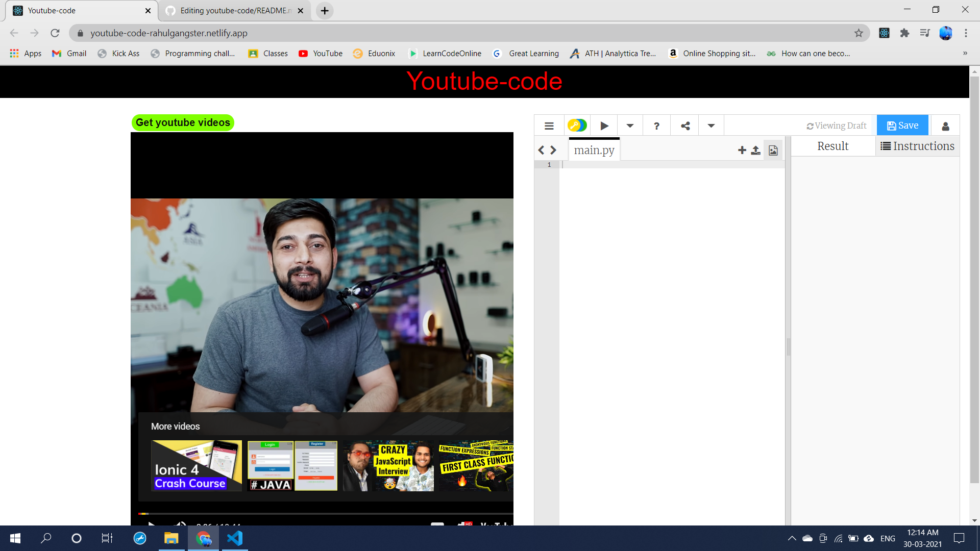
Task: Open First Class Functions video thumbnail
Action: 476,466
